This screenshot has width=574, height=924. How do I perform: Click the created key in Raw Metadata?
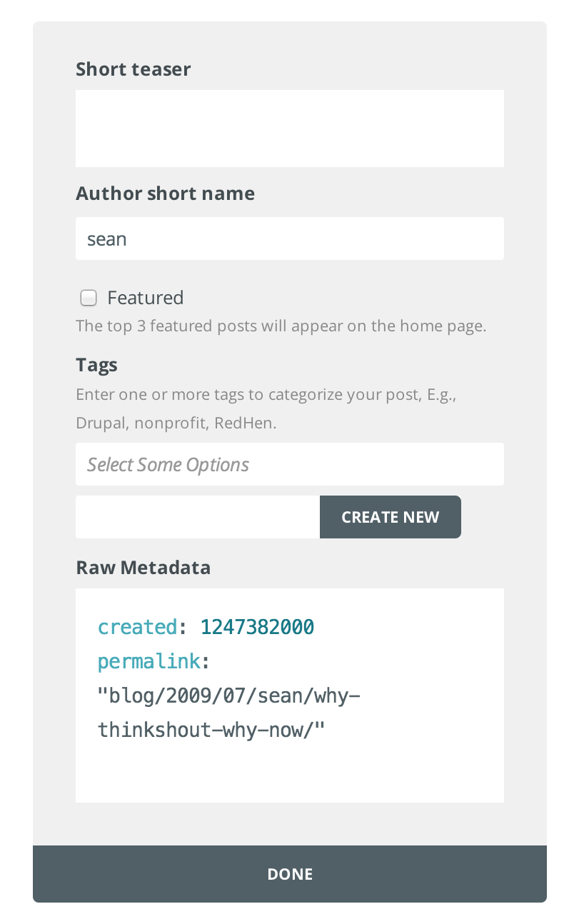coord(137,627)
